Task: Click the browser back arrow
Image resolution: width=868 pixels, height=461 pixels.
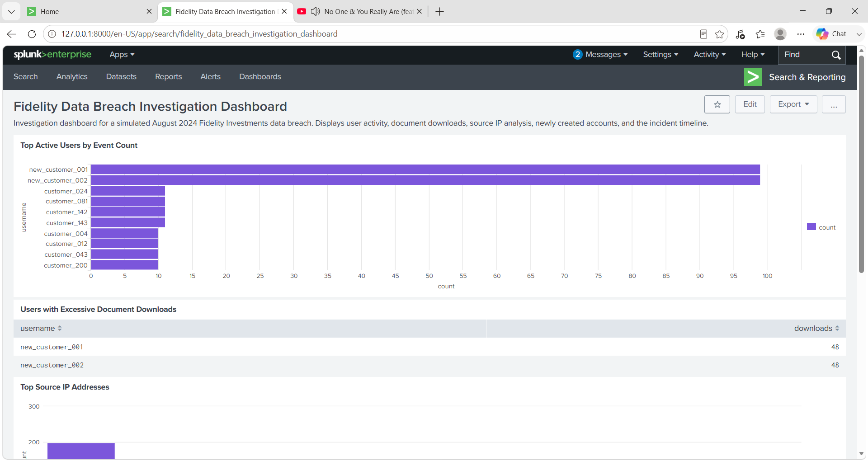Action: click(12, 34)
